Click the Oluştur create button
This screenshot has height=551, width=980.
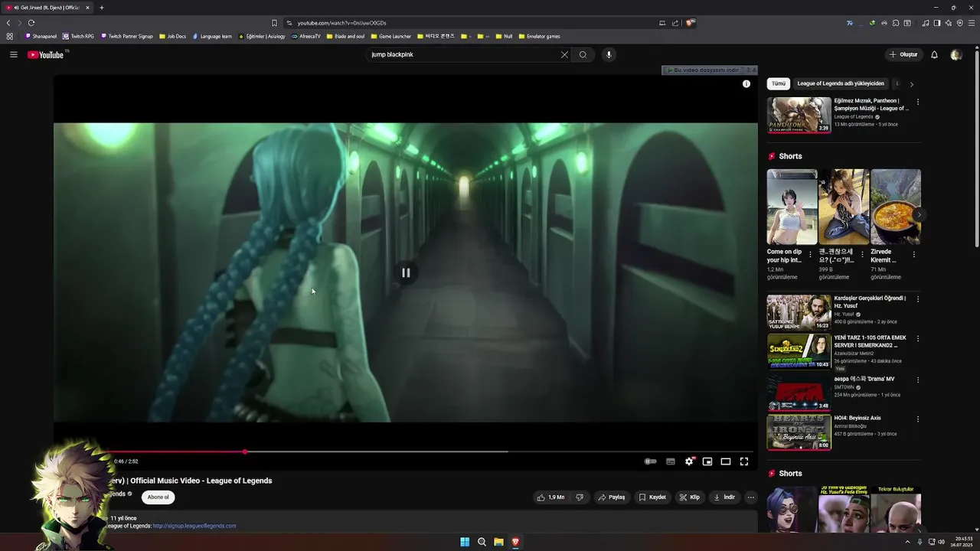click(903, 54)
